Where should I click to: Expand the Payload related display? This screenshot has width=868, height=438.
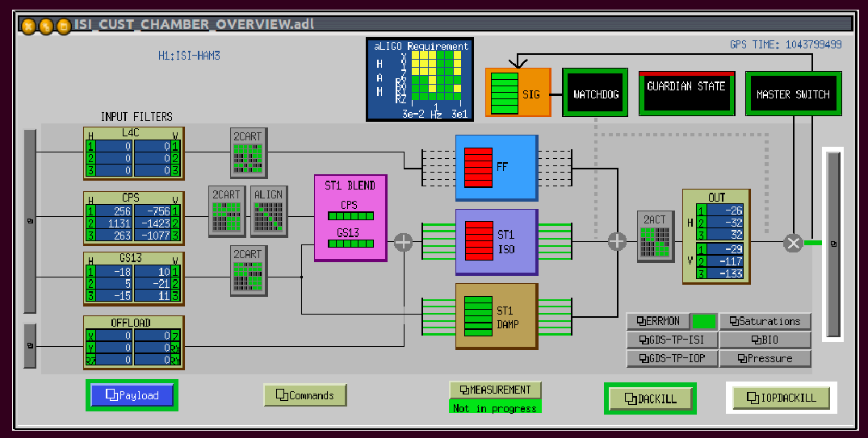(x=132, y=395)
